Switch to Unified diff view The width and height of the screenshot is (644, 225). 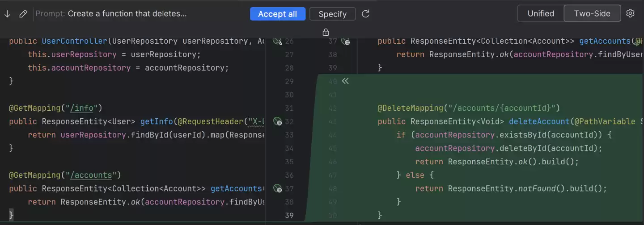point(541,13)
